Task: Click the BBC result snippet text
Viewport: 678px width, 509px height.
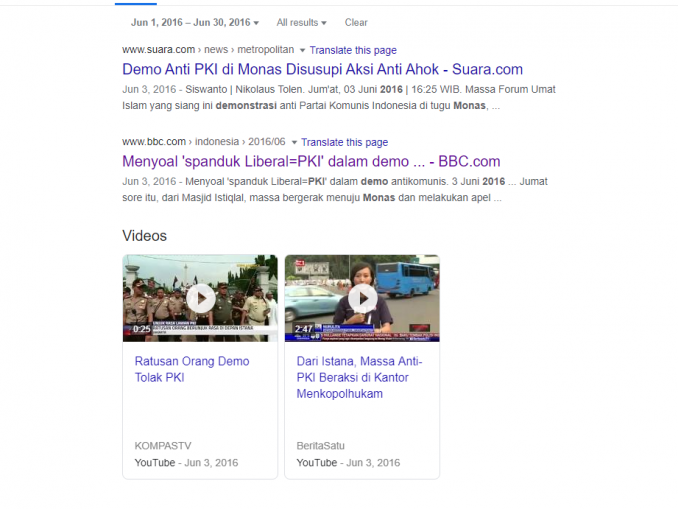Action: pyautogui.click(x=335, y=190)
